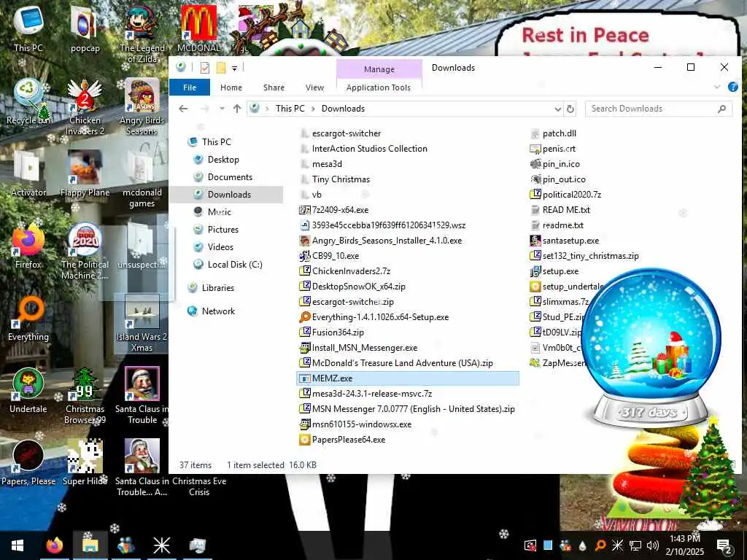Open the Activator desktop icon
Screen dimensions: 747x560
coord(28,174)
